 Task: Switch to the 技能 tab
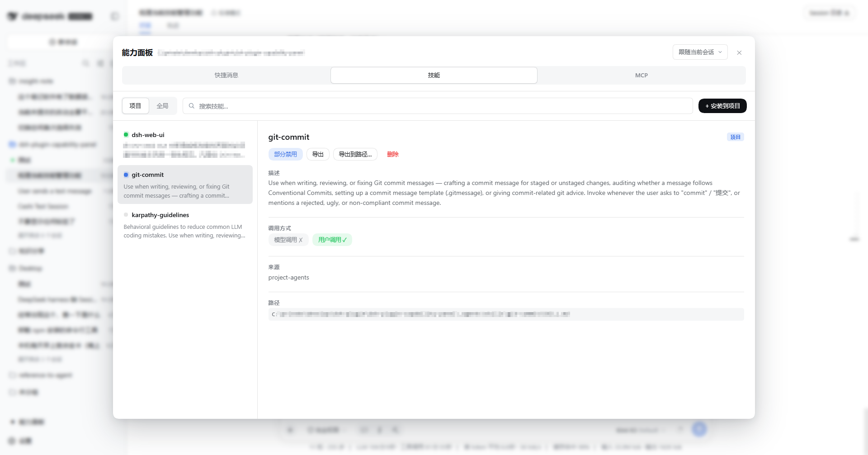[434, 75]
